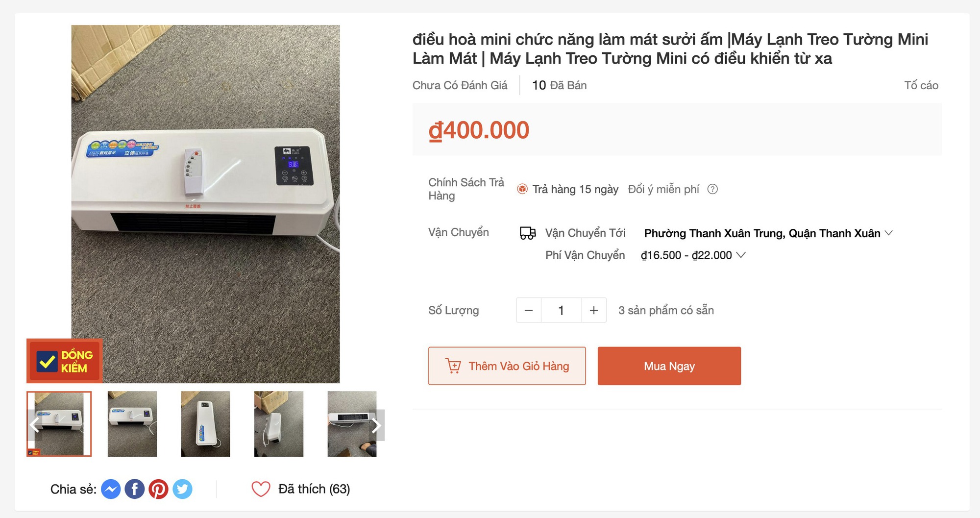
Task: Share the product on Facebook
Action: pyautogui.click(x=134, y=489)
